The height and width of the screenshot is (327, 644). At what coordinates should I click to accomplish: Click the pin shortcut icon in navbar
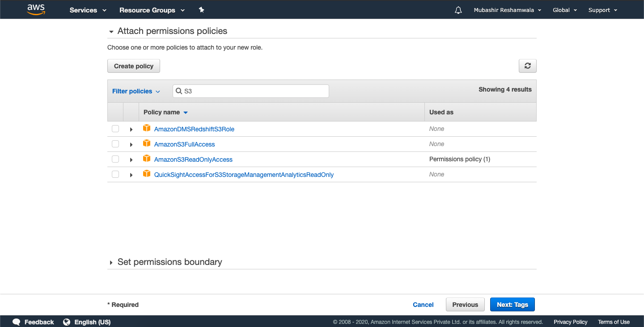201,10
